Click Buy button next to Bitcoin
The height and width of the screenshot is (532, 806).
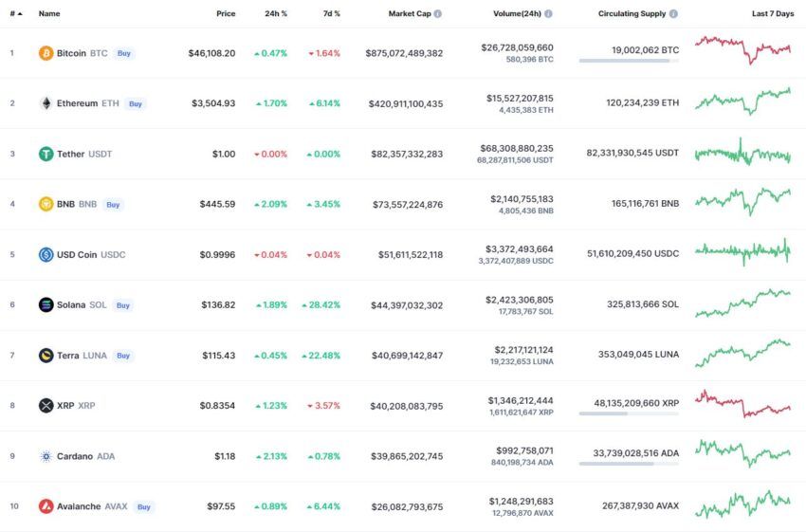coord(124,53)
